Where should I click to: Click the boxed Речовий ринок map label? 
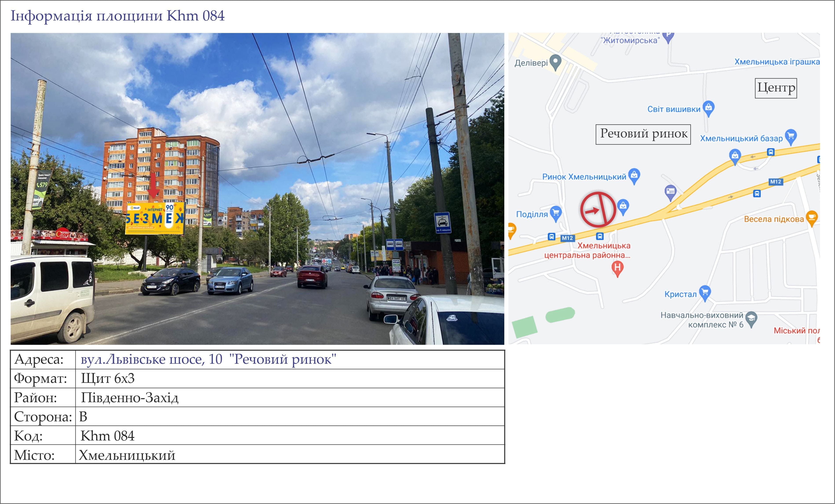(x=643, y=135)
